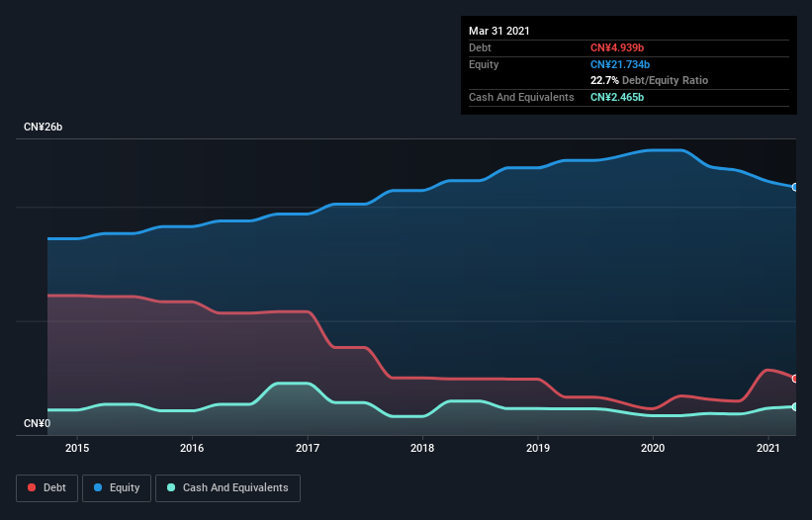
Task: Click Cash And Equivalents label in tooltip
Action: pos(521,97)
